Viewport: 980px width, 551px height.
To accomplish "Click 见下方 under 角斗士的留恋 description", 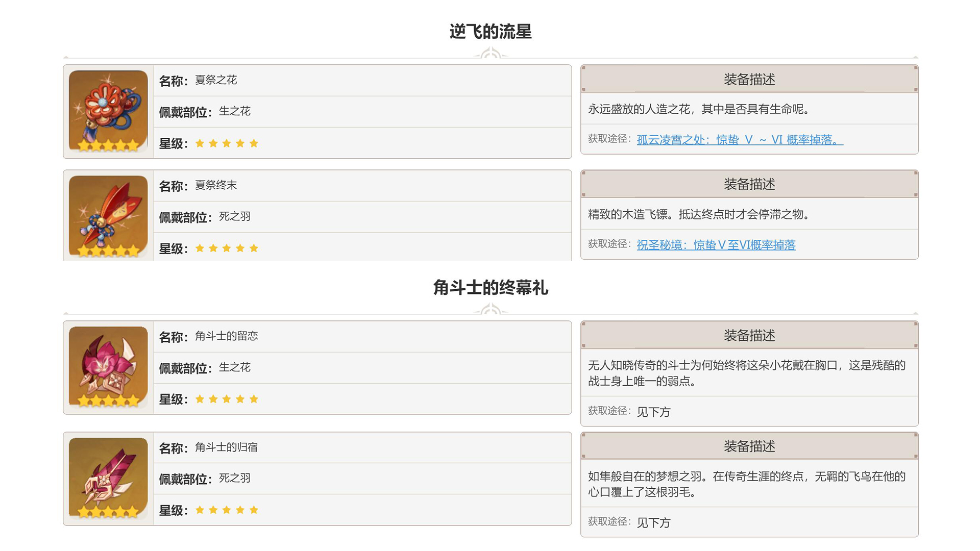I will [x=653, y=412].
